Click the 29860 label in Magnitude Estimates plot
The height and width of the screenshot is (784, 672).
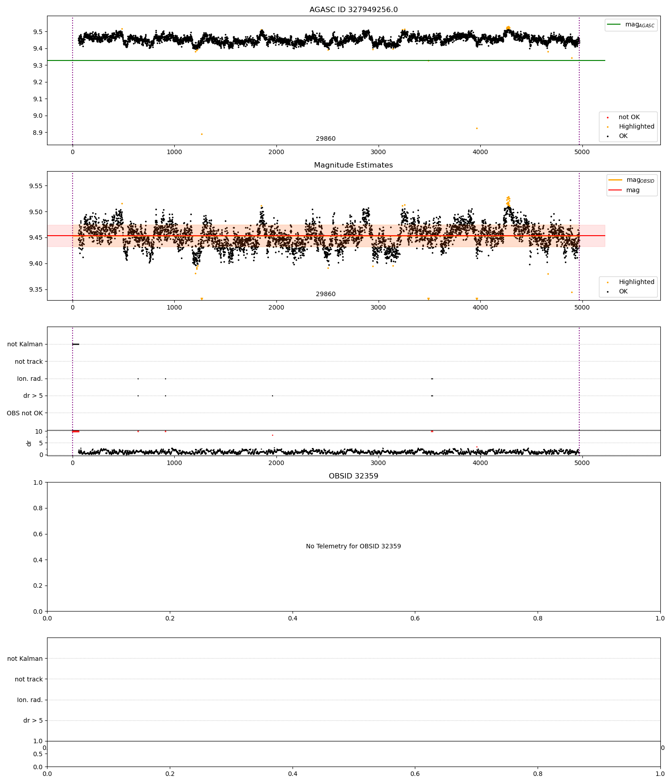(326, 294)
